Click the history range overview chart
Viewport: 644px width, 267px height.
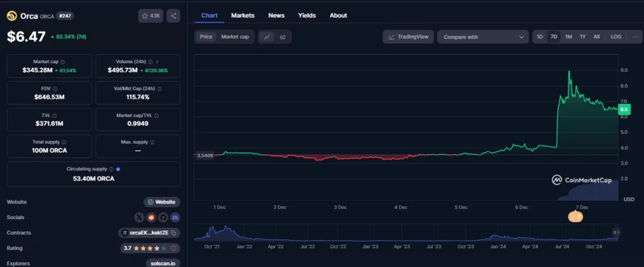pyautogui.click(x=406, y=233)
